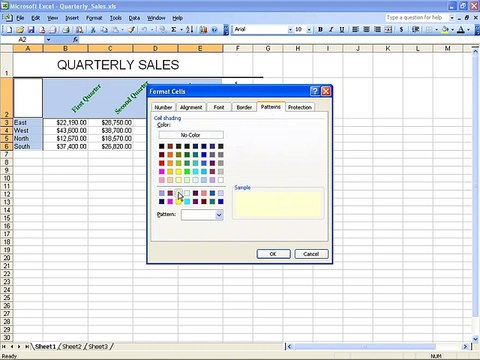Image resolution: width=480 pixels, height=360 pixels.
Task: Switch to the Border tab
Action: (244, 107)
